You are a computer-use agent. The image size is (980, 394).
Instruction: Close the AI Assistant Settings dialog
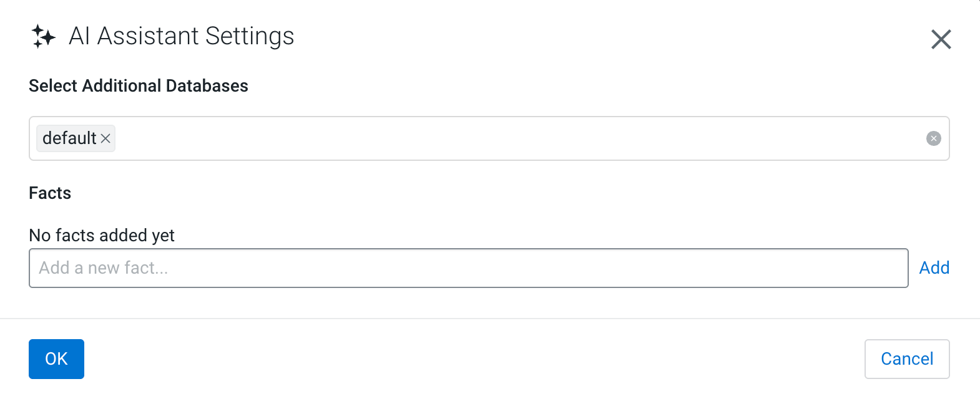941,39
